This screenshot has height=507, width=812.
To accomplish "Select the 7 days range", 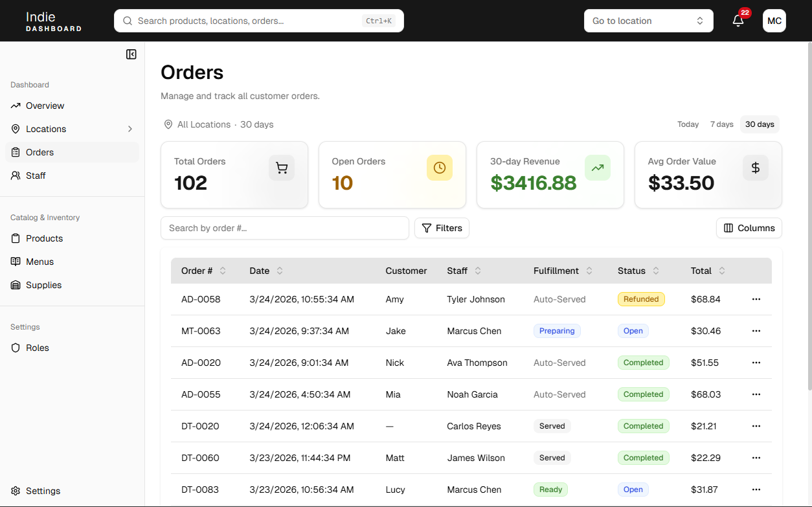I will click(x=721, y=124).
